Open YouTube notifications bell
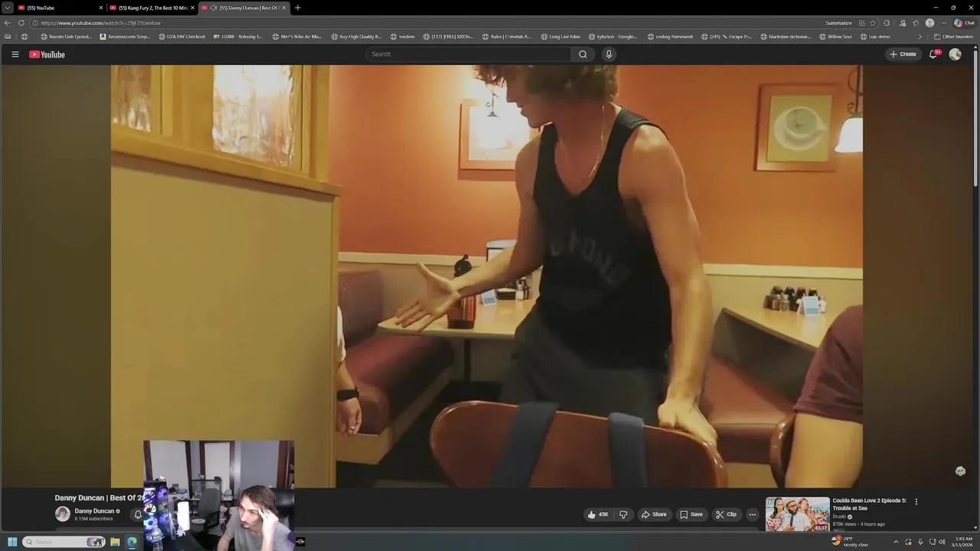Image resolution: width=980 pixels, height=551 pixels. pos(933,54)
